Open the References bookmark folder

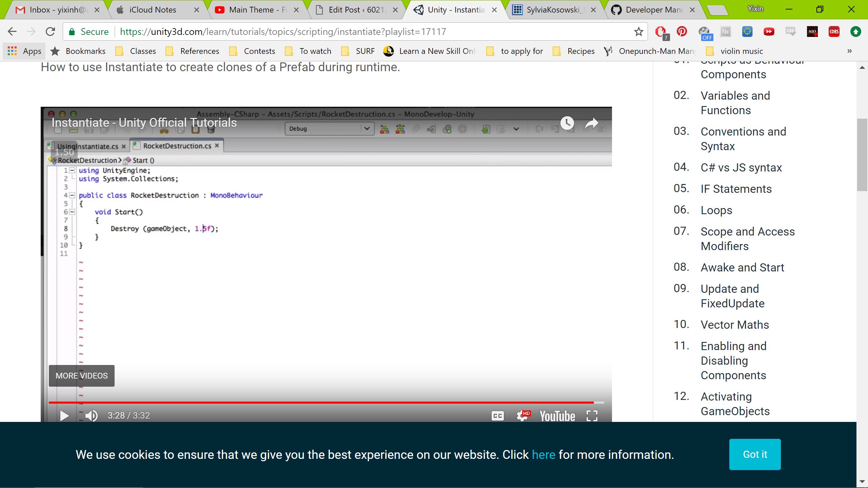click(192, 51)
